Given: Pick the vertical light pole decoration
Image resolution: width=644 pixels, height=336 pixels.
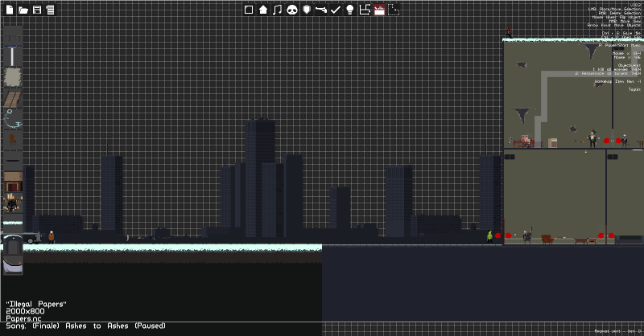Looking at the screenshot, I should [12, 56].
